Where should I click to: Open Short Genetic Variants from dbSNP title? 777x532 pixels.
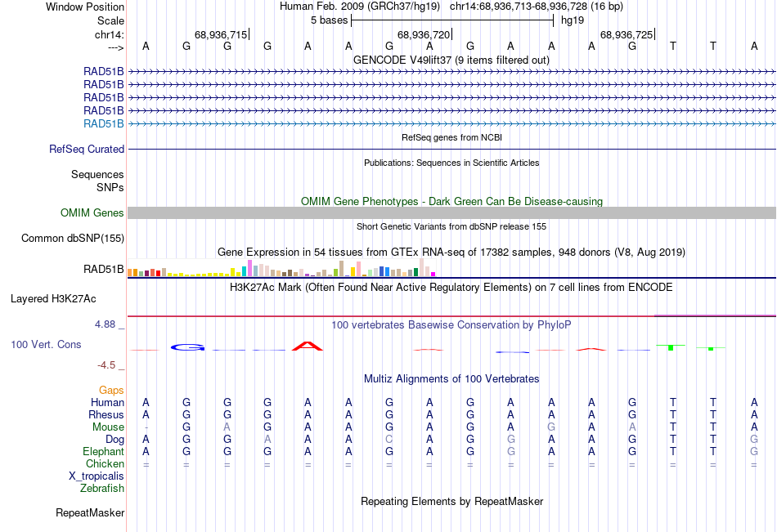click(x=451, y=226)
